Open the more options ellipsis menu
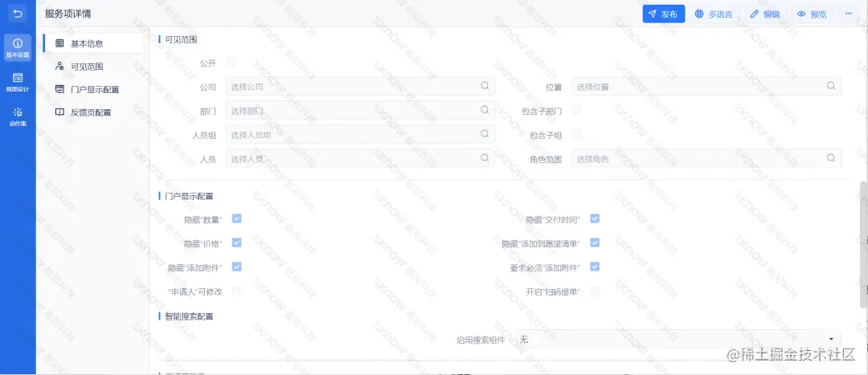868x375 pixels. click(x=849, y=14)
